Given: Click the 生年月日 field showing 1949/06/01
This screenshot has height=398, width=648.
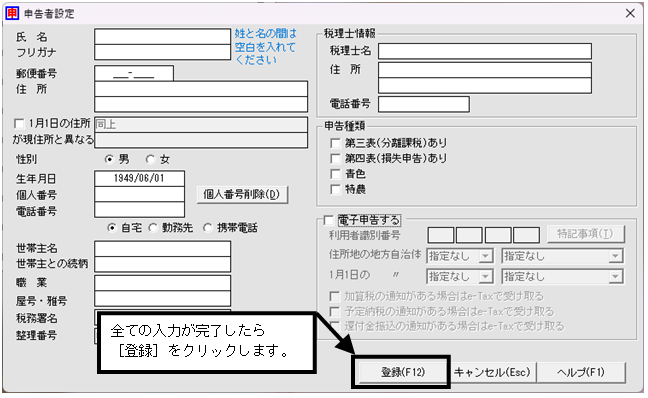Looking at the screenshot, I should [139, 179].
